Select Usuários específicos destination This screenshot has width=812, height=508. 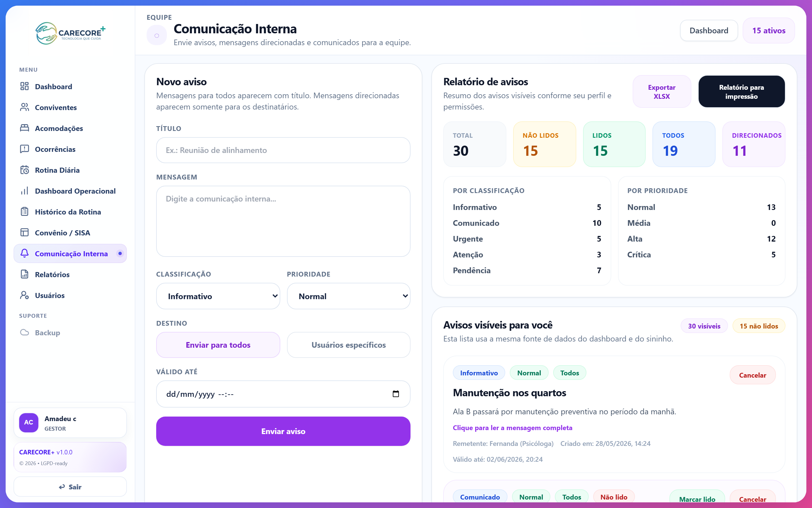click(348, 345)
